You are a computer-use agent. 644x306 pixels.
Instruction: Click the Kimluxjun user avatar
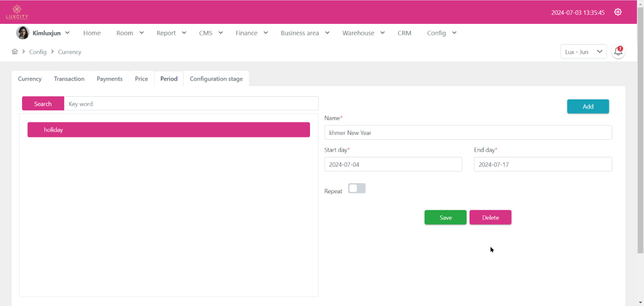tap(23, 33)
